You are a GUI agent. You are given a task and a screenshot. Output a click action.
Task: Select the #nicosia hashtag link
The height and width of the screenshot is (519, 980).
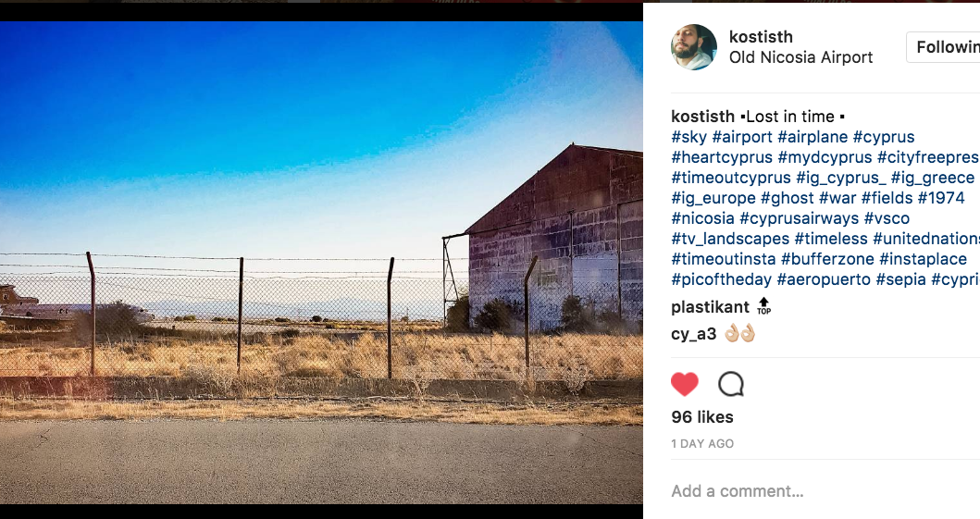[702, 218]
